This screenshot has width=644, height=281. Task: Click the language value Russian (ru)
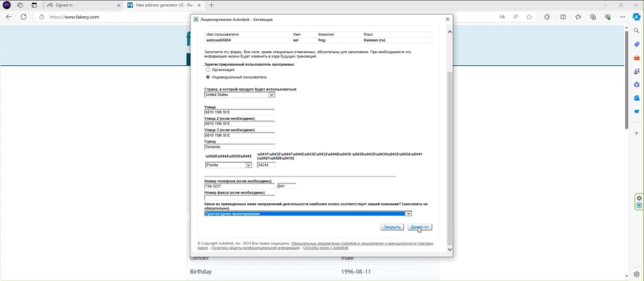click(x=374, y=41)
